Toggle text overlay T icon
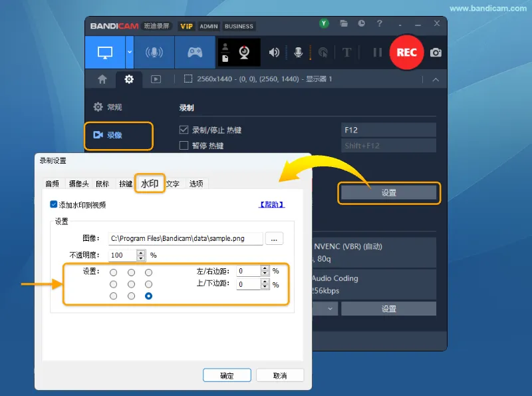This screenshot has width=532, height=396. click(x=346, y=53)
